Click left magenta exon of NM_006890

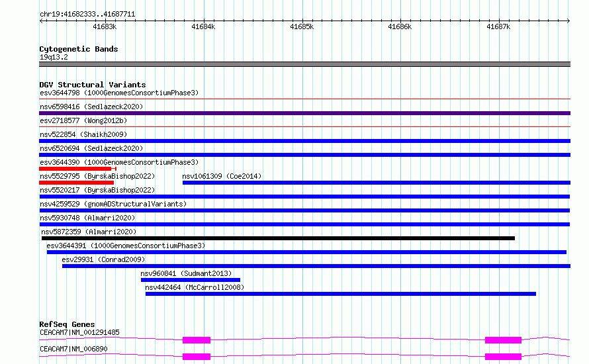[197, 357]
